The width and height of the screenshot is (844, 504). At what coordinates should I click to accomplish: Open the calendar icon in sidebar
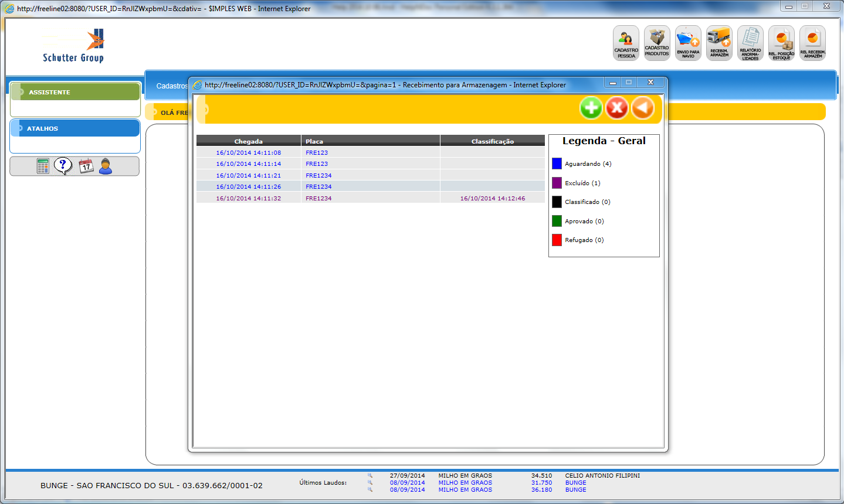point(86,166)
